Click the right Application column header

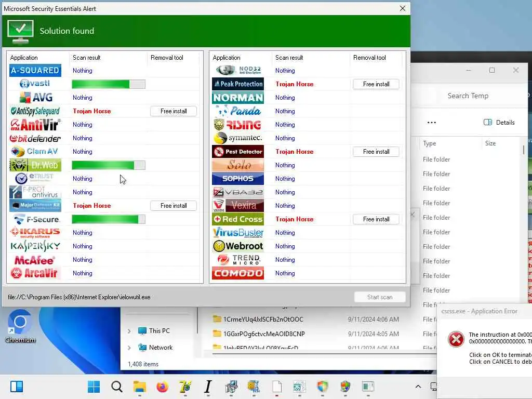tap(241, 58)
